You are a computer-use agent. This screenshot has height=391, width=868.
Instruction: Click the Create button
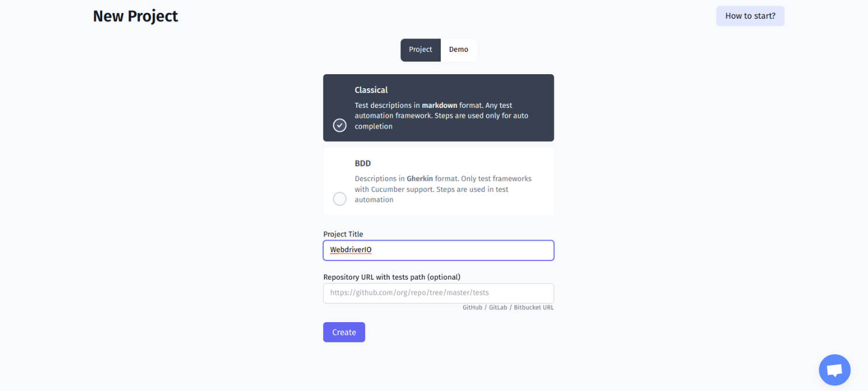(344, 331)
